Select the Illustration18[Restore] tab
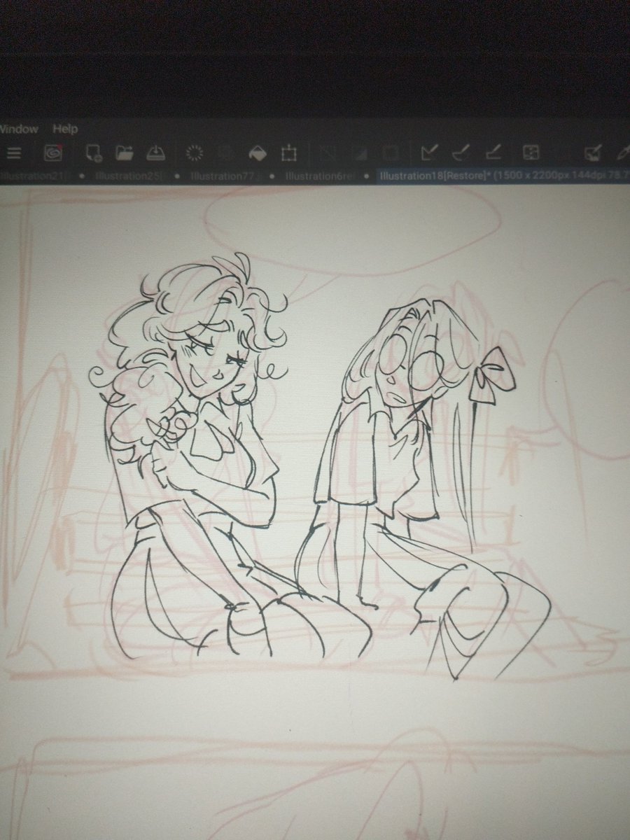This screenshot has height=840, width=630. coord(503,176)
